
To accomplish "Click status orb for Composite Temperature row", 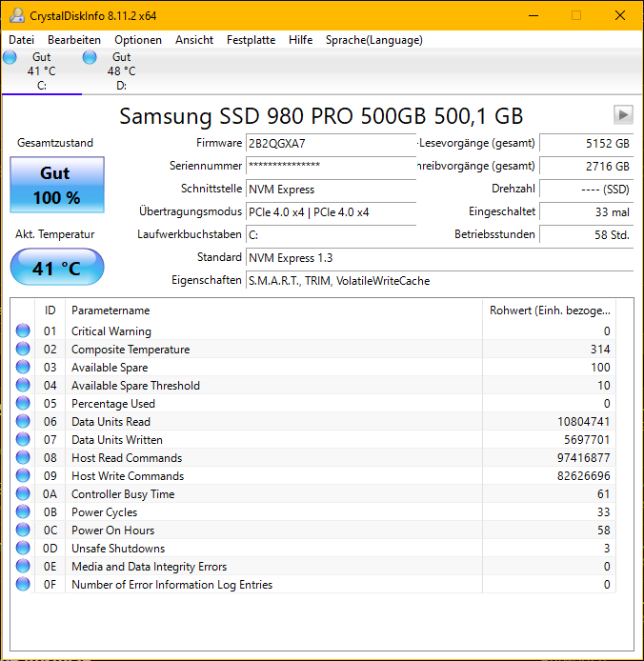I will pyautogui.click(x=23, y=349).
